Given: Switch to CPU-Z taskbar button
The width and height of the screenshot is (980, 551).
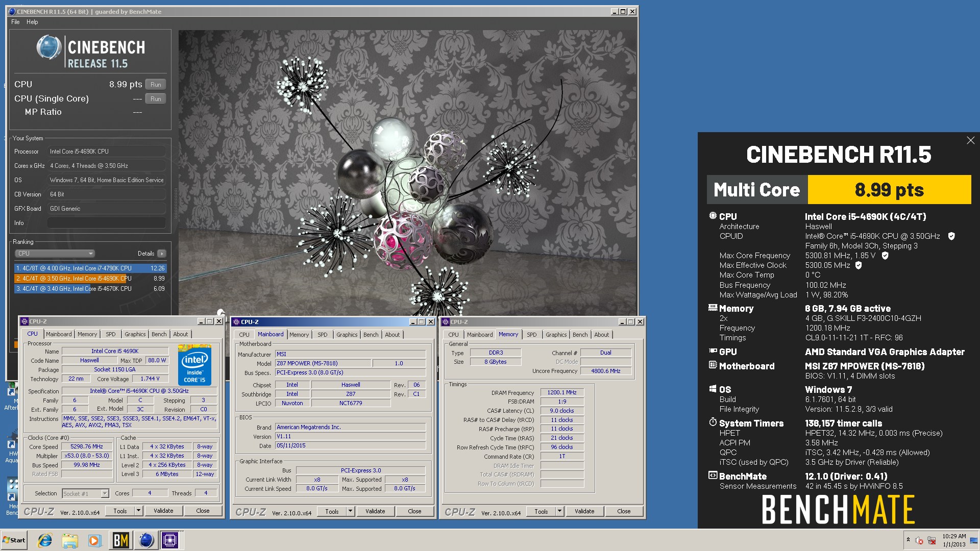Looking at the screenshot, I should click(170, 540).
